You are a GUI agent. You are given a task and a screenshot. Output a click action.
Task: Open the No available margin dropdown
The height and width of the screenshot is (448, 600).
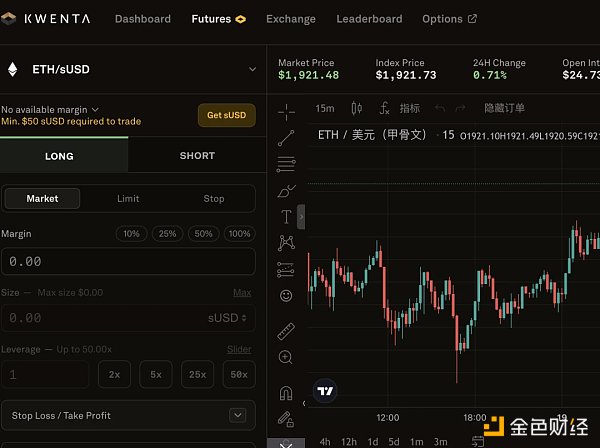coord(95,109)
